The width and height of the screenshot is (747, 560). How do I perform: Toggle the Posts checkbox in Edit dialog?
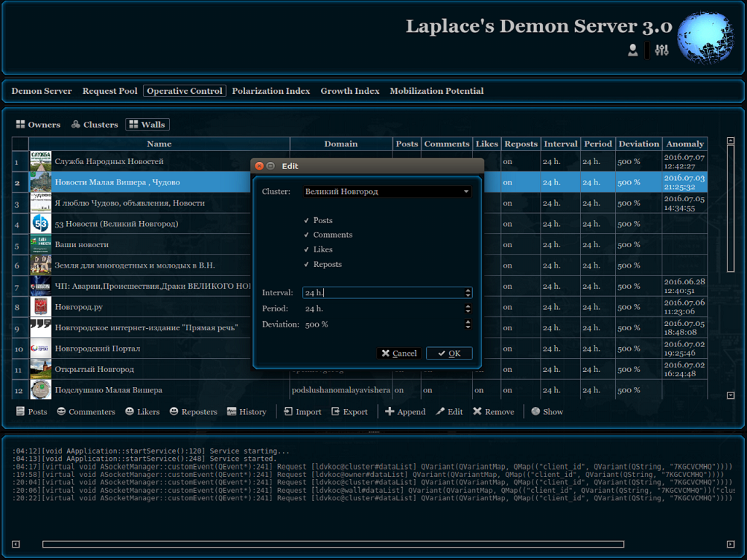tap(307, 220)
